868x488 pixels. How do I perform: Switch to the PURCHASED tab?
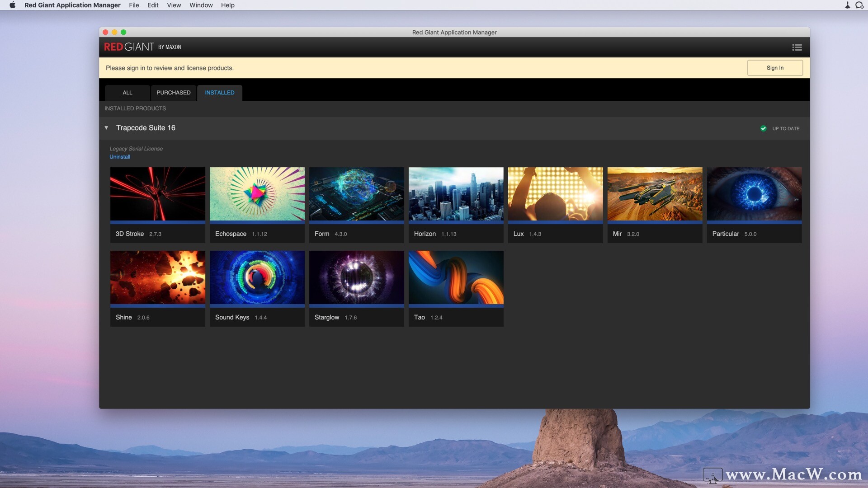point(174,93)
